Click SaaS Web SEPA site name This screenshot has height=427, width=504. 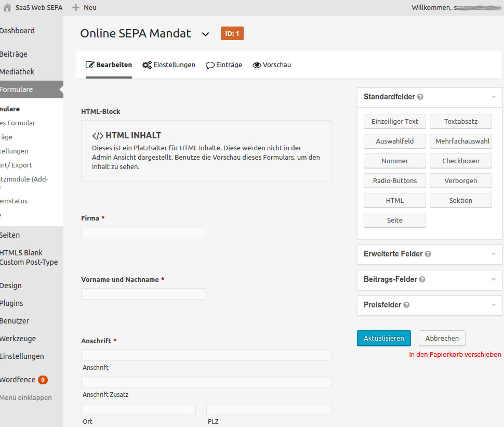(x=39, y=7)
